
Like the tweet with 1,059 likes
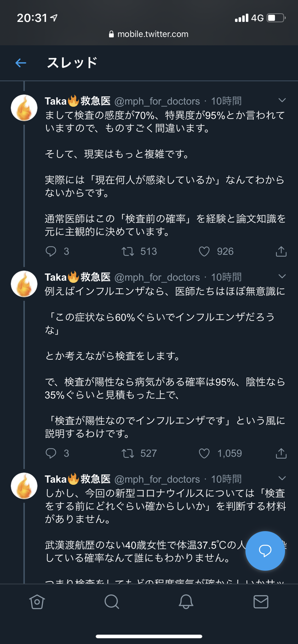(x=204, y=453)
